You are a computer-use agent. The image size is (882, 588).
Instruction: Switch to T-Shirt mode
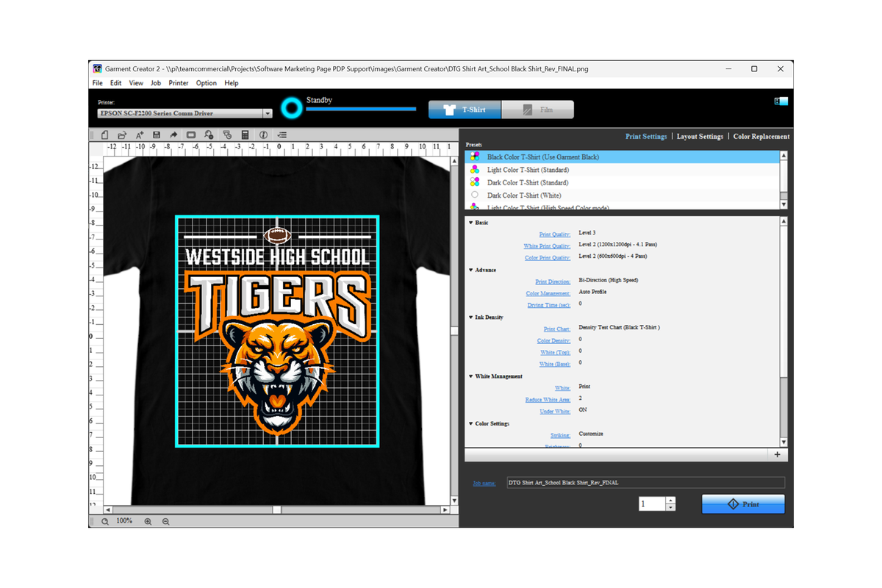465,110
